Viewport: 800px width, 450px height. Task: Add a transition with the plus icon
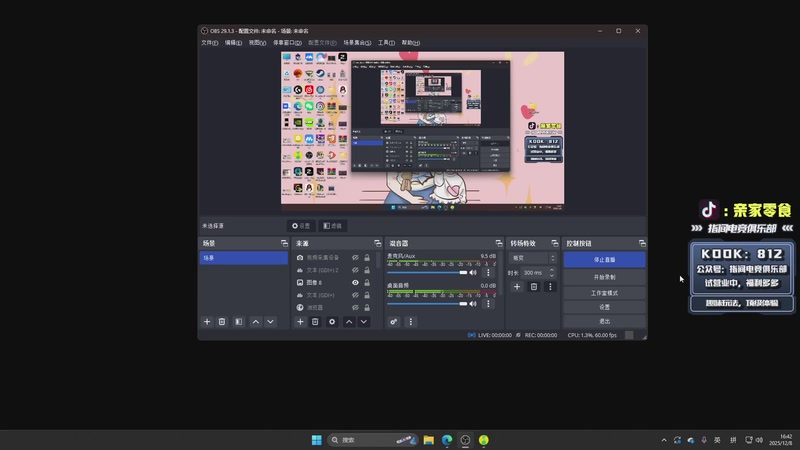[517, 287]
